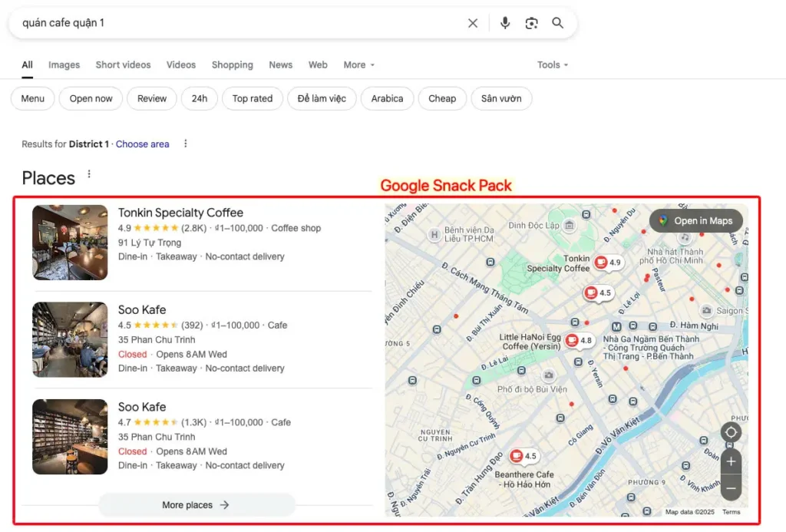The image size is (786, 532).
Task: Toggle the Để làm việc filter chip
Action: pyautogui.click(x=322, y=98)
